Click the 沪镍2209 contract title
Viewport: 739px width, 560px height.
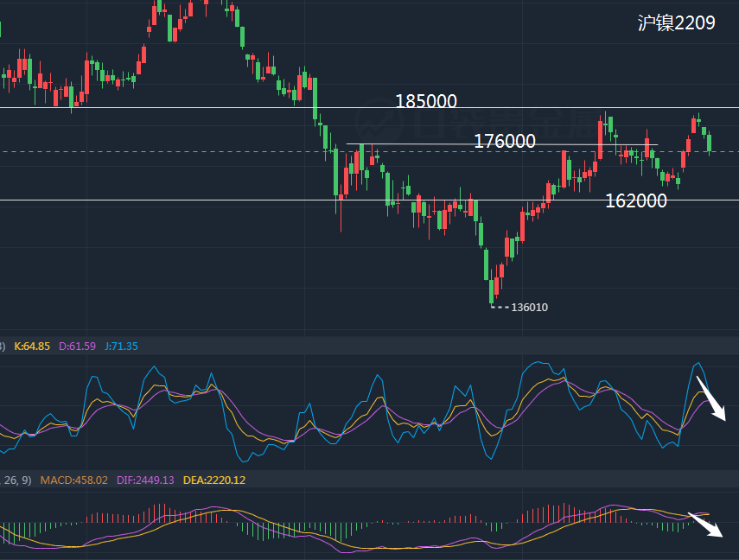(x=676, y=23)
